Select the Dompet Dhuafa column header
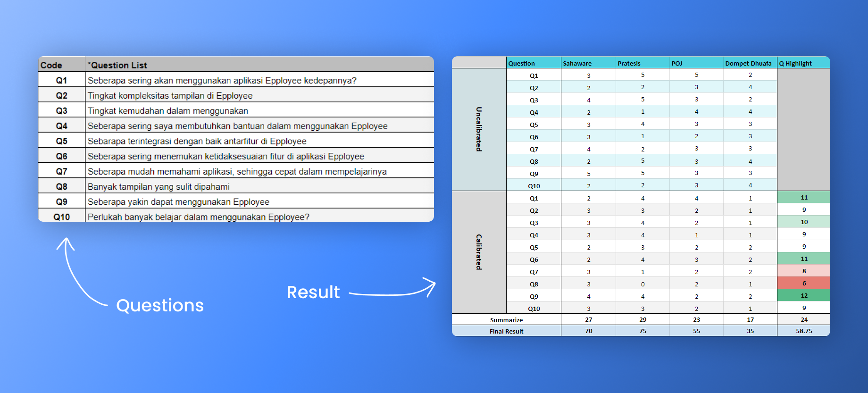 point(748,63)
